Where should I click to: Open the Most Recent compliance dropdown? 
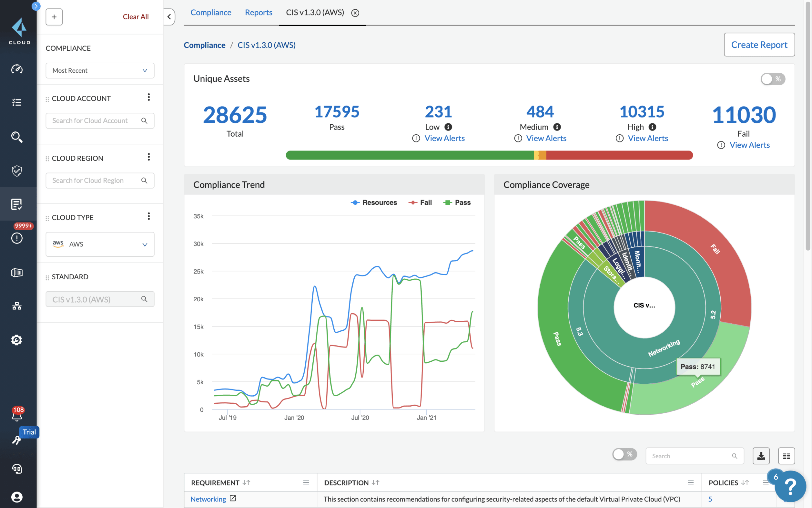tap(100, 70)
